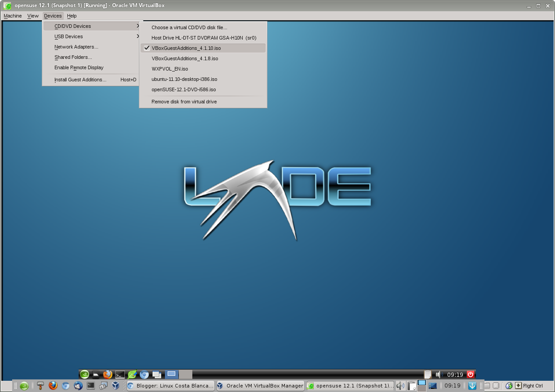Switch to the second guest desktop pager
555x392 pixels.
186,374
